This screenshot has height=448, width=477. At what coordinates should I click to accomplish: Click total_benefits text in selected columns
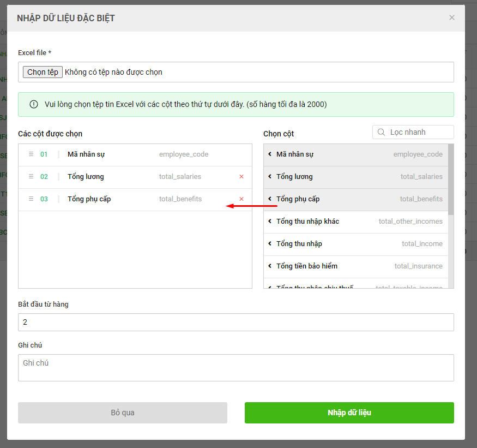(180, 199)
